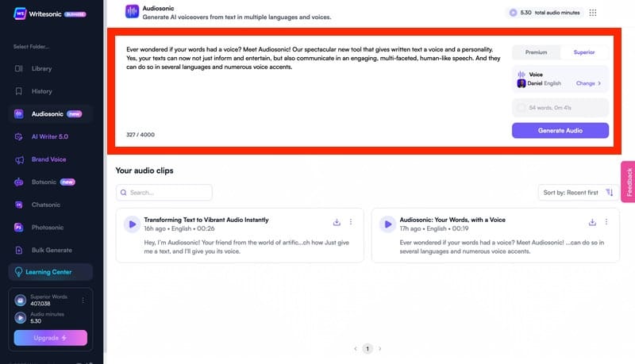
Task: Click the AI Writer icon
Action: coord(18,136)
